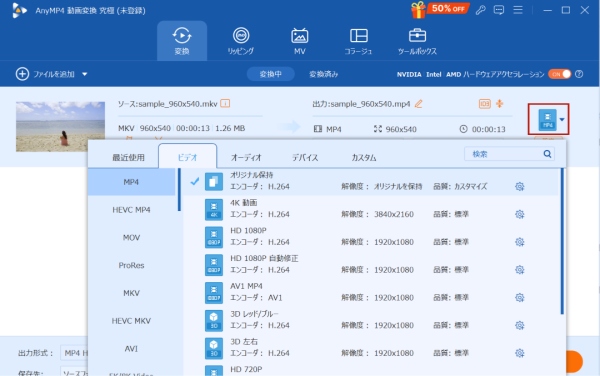Switch to 最近使用 recently used tab

pyautogui.click(x=128, y=157)
